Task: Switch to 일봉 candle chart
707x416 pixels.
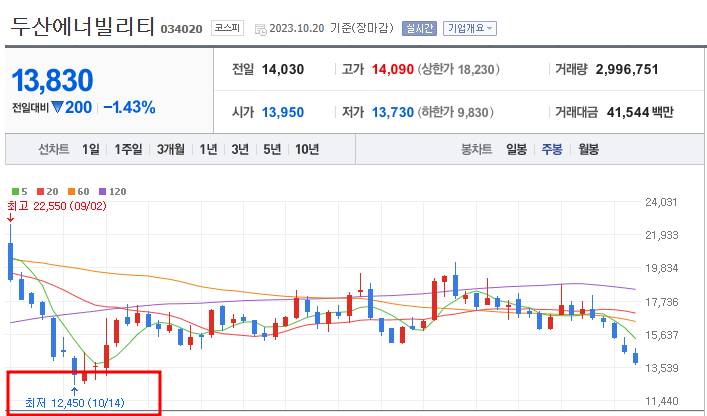Action: 516,149
